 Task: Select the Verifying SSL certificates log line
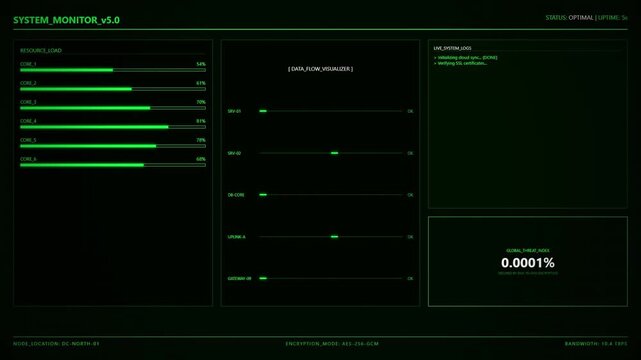(x=460, y=63)
